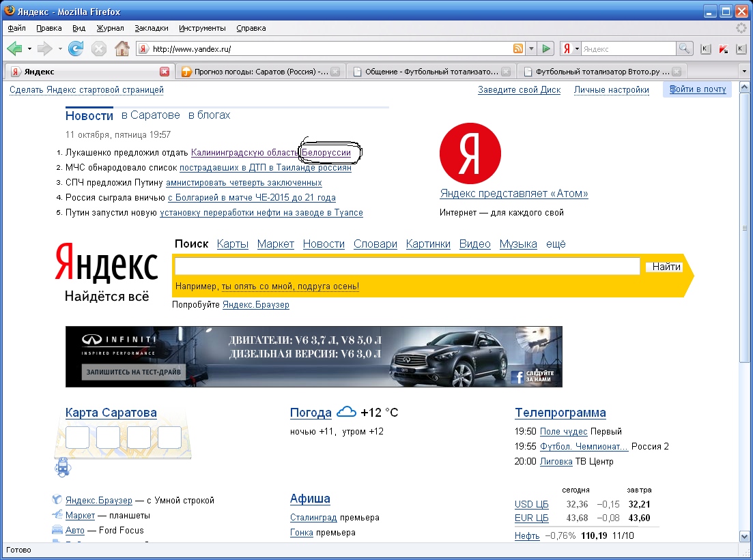Click the grey Forward arrow button
This screenshot has width=753, height=560.
click(44, 48)
